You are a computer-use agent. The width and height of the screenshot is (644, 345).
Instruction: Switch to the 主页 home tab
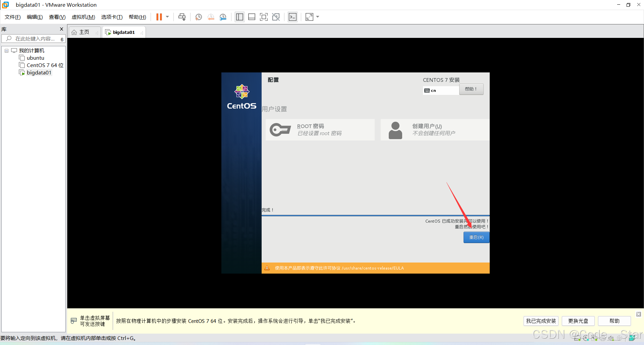coord(84,32)
